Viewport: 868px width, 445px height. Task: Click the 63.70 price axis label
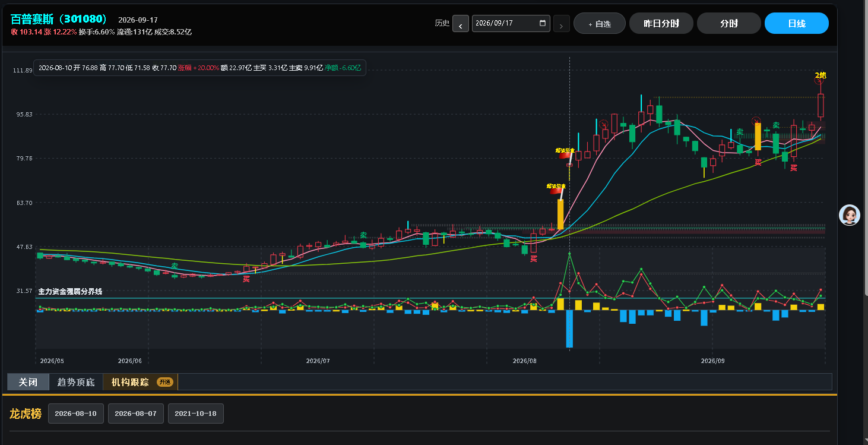(x=23, y=203)
